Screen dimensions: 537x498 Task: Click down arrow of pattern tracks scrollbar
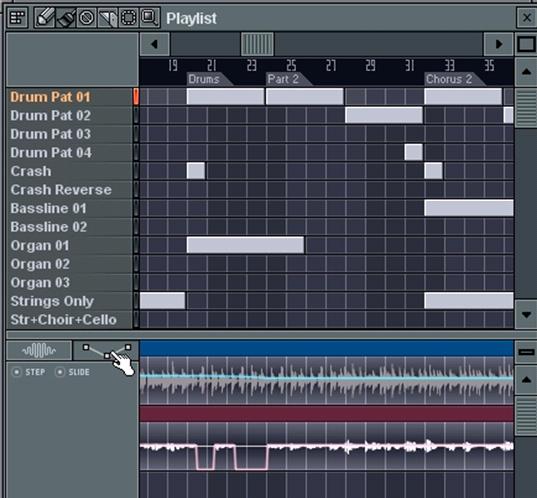point(526,314)
